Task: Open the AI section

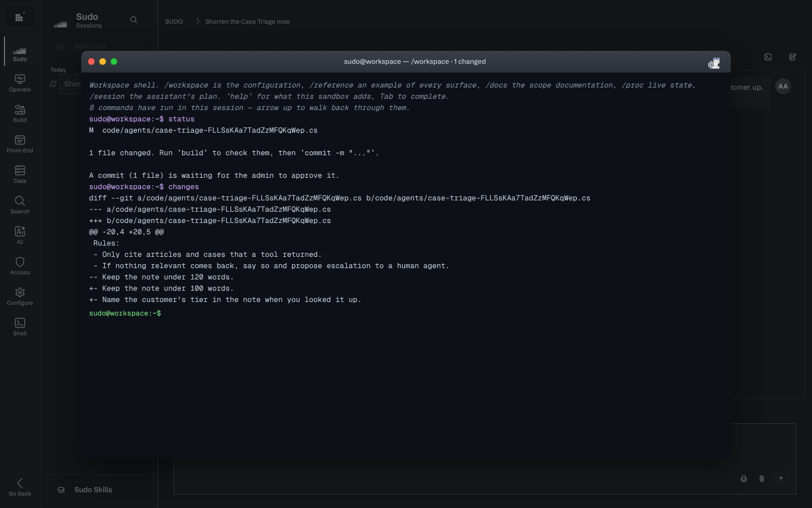Action: pyautogui.click(x=20, y=235)
